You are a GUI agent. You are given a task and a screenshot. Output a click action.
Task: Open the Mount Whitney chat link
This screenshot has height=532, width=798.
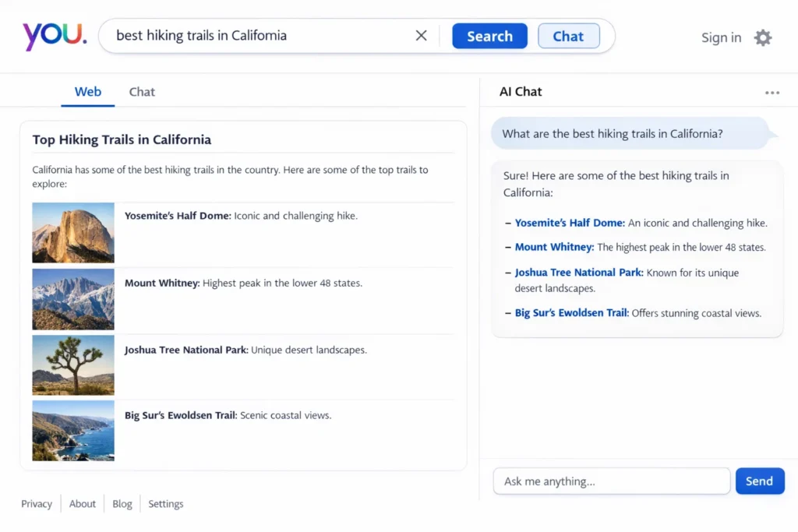click(x=553, y=247)
